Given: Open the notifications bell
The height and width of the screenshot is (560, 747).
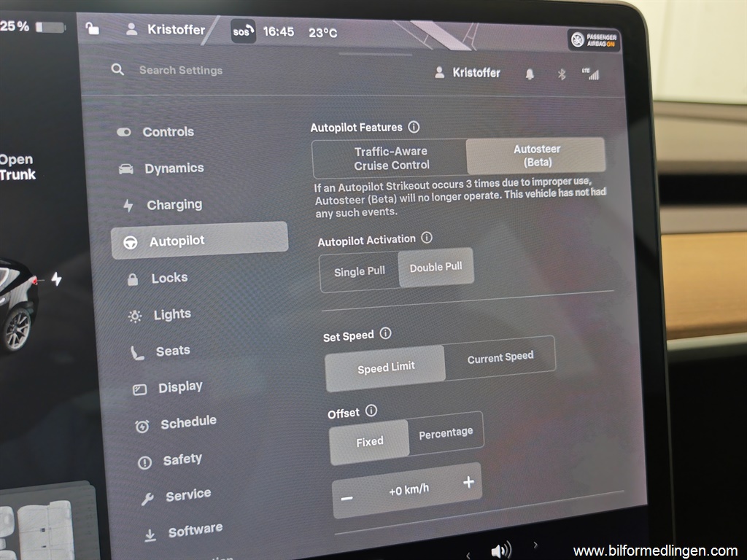Looking at the screenshot, I should (x=530, y=74).
